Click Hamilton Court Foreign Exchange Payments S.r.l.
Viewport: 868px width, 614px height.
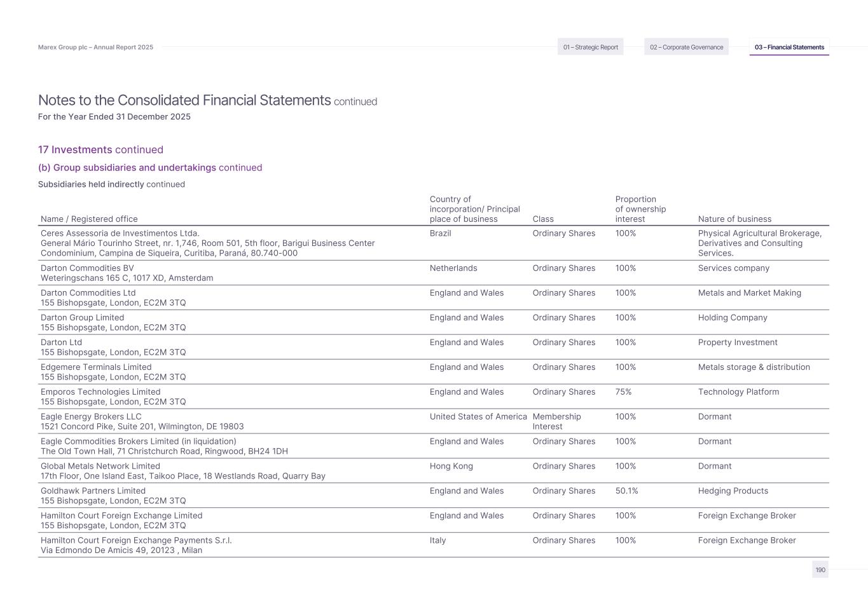(136, 541)
